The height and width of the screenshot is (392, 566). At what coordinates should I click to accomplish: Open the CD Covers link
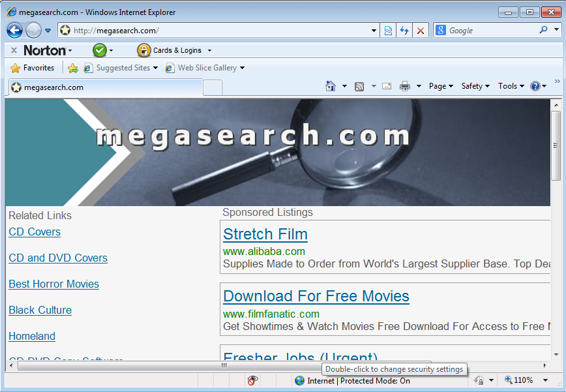[35, 232]
